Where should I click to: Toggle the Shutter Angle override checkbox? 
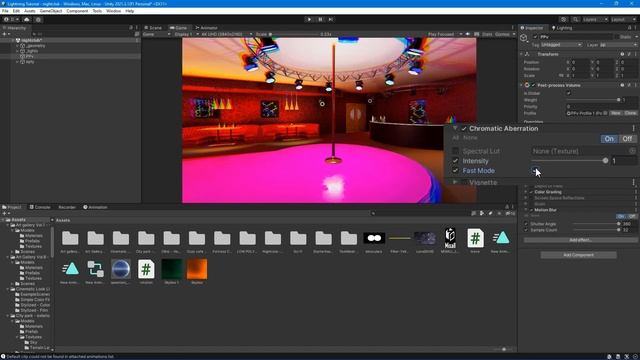[526, 224]
